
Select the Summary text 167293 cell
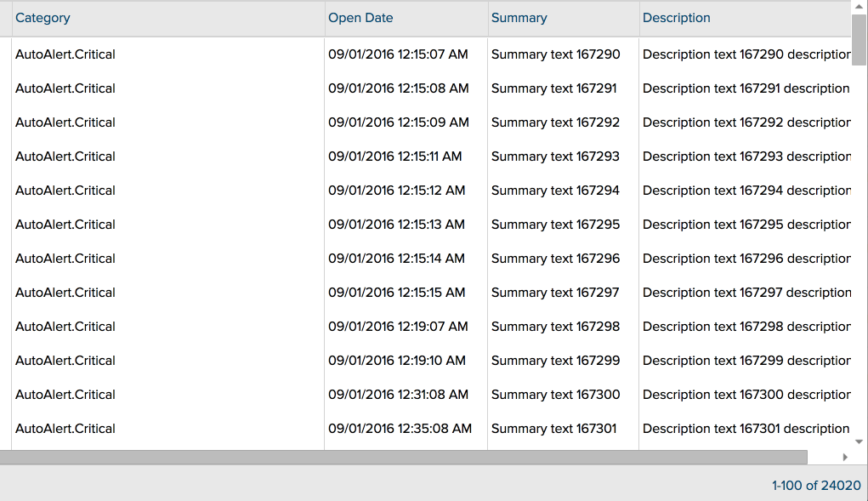click(x=555, y=157)
